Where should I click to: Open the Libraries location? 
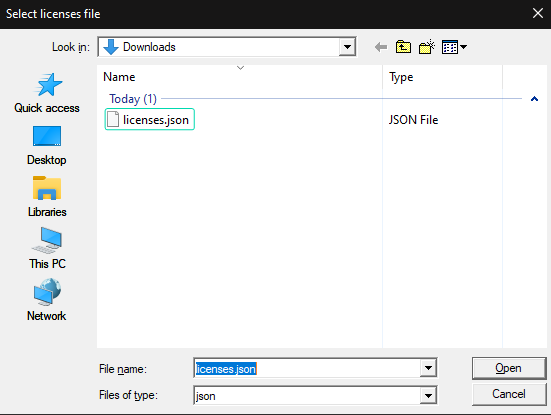point(47,197)
